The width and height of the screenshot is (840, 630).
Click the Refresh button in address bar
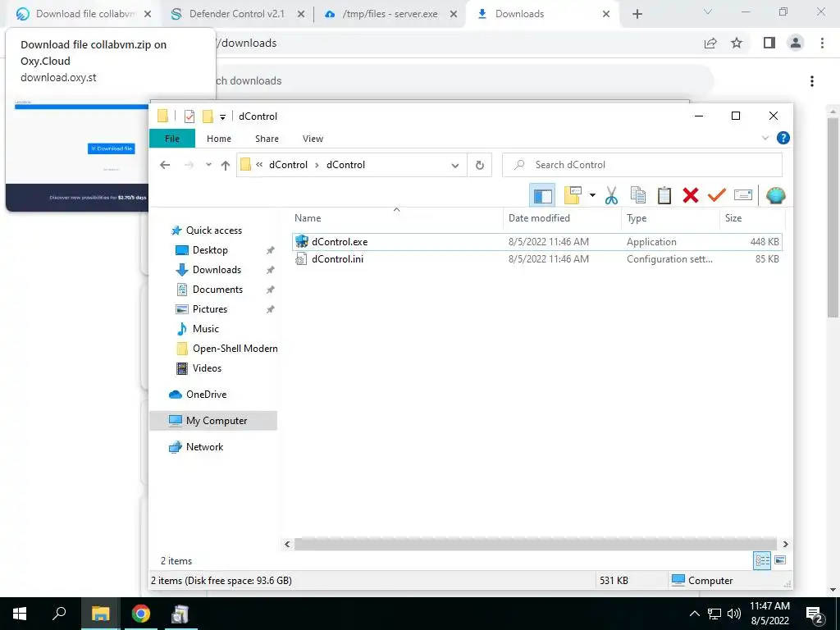479,165
